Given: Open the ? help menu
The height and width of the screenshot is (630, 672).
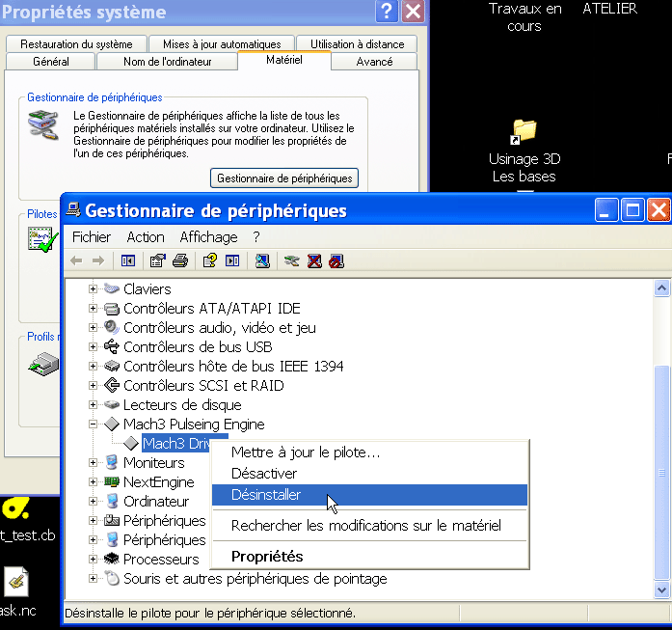Looking at the screenshot, I should point(256,237).
